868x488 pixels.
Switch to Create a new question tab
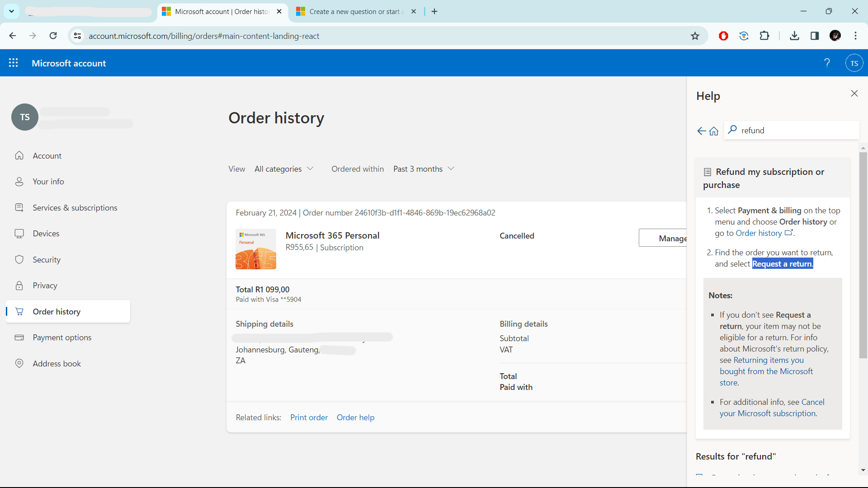(355, 12)
